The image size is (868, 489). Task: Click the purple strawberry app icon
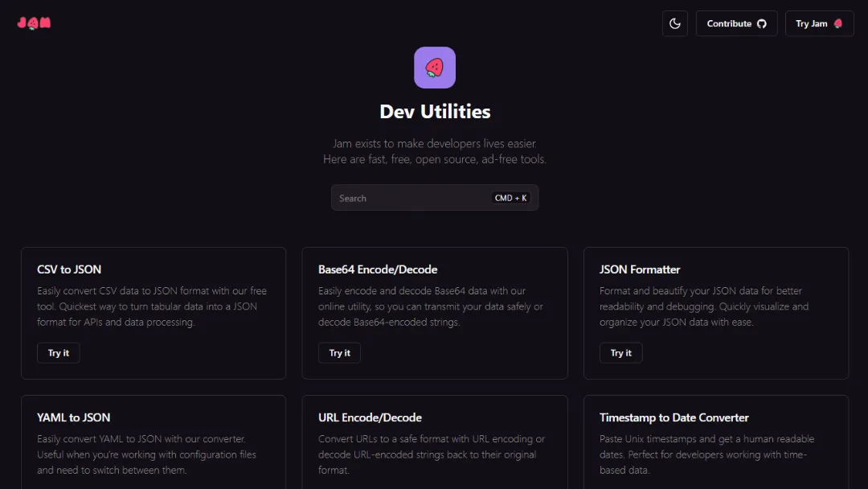point(435,68)
